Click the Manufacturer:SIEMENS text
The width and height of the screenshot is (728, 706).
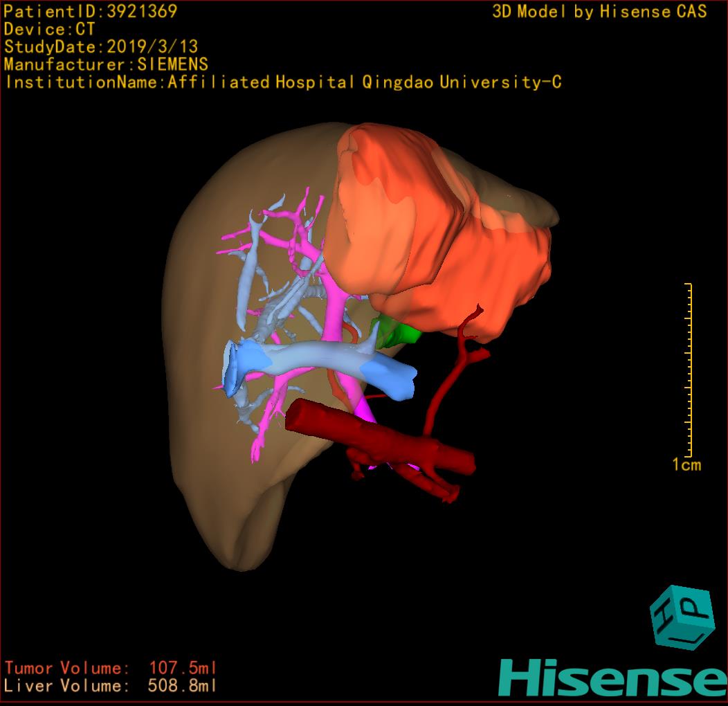(x=107, y=64)
